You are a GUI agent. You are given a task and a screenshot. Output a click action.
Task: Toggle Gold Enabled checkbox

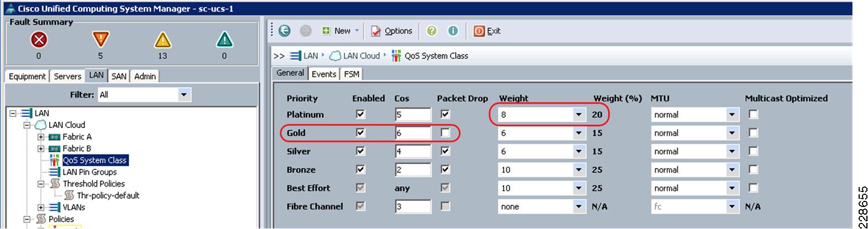click(361, 132)
